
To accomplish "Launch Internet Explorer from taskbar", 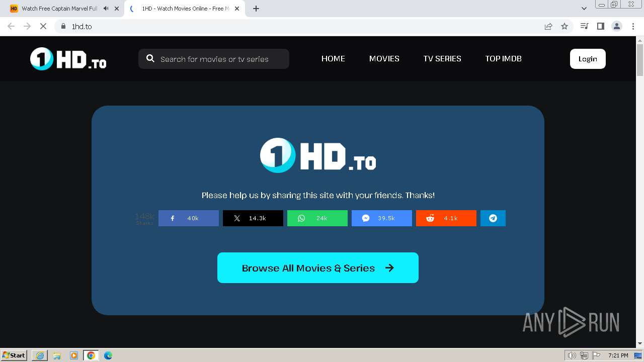I will click(x=40, y=355).
